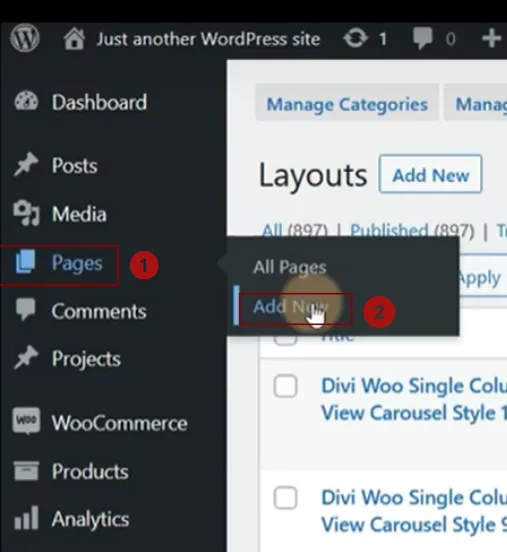Click the updates refresh icon

356,38
